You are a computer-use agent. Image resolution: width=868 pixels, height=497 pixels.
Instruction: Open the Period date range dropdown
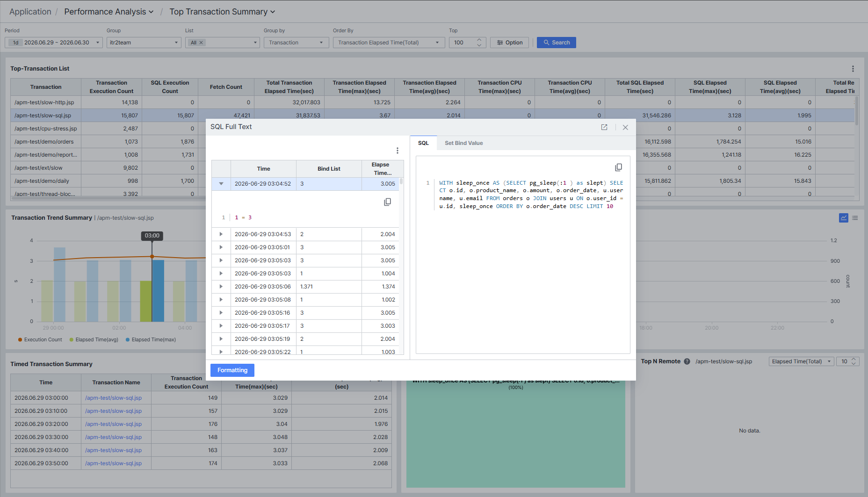pos(54,43)
